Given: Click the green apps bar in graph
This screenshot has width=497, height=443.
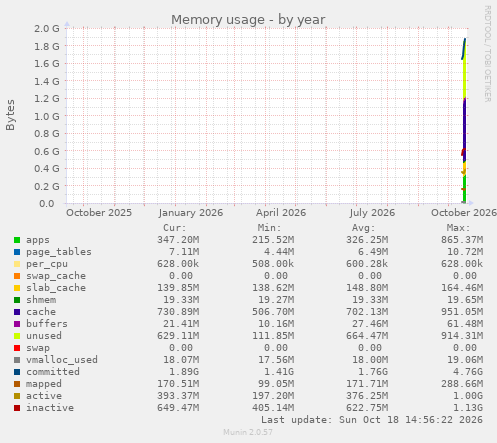Looking at the screenshot, I should pos(464,188).
